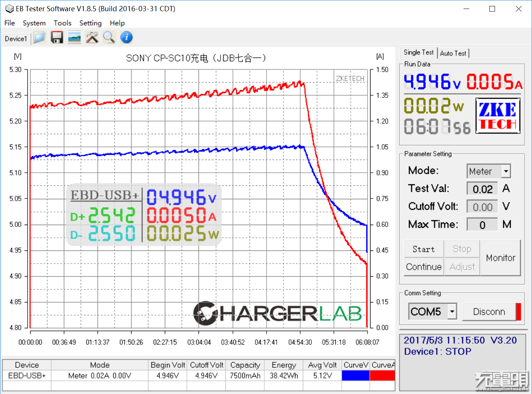Save data with the floppy disk icon

pos(57,37)
